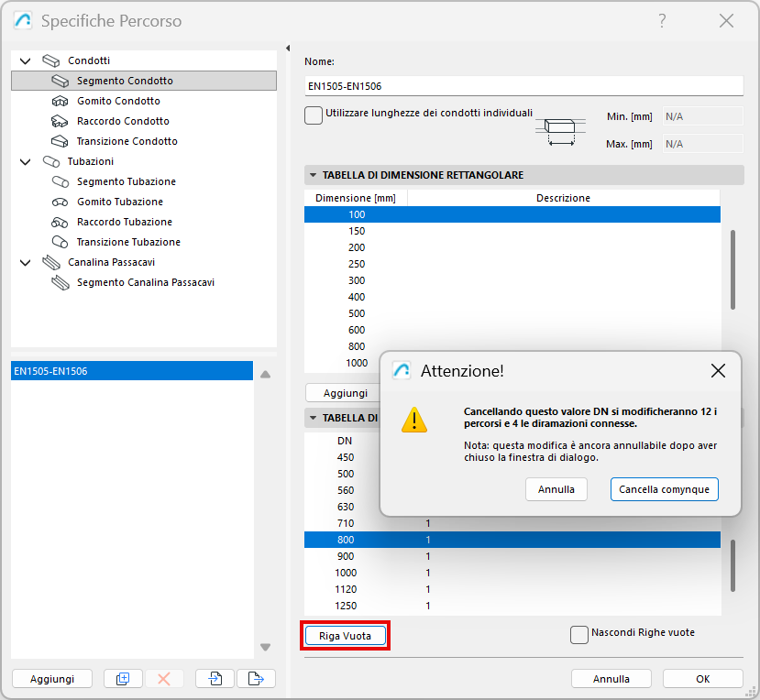Select Transizione Condotto tree label
The height and width of the screenshot is (700, 760).
click(x=127, y=141)
